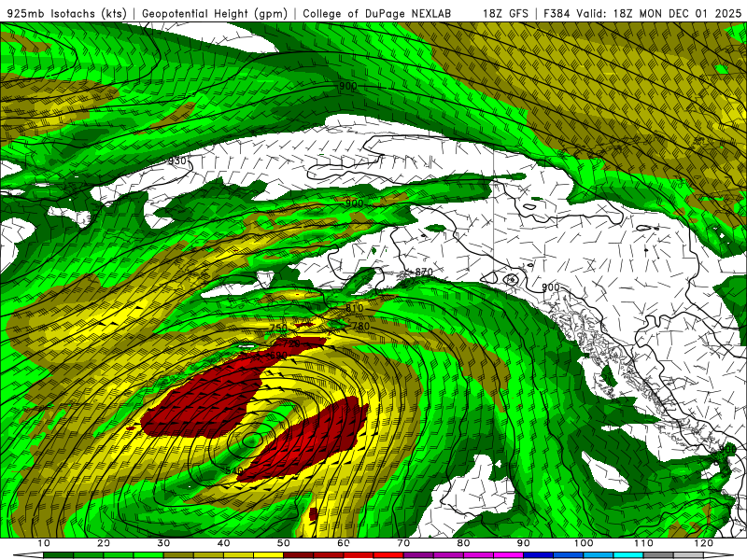Screen dimensions: 747x560
Task: Click the color scale label '110'
Action: point(643,543)
